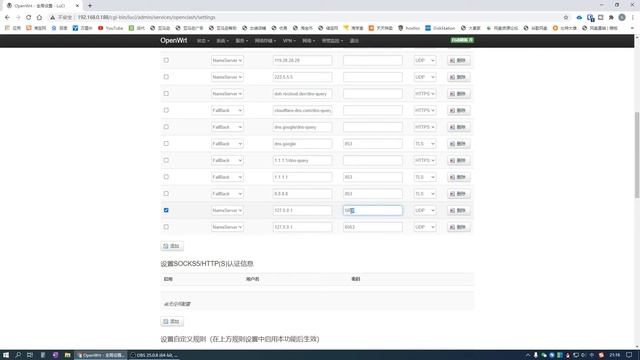Click the empty port field for 8.8.8.8 row's neighbor 1.1.1.1/dns-query
Screen dimensions: 640x360
373,160
